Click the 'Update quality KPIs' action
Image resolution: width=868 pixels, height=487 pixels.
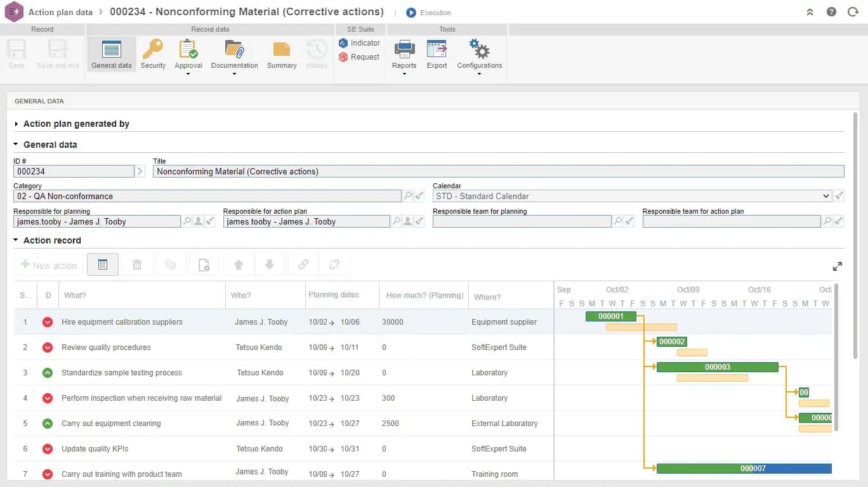[x=95, y=449]
